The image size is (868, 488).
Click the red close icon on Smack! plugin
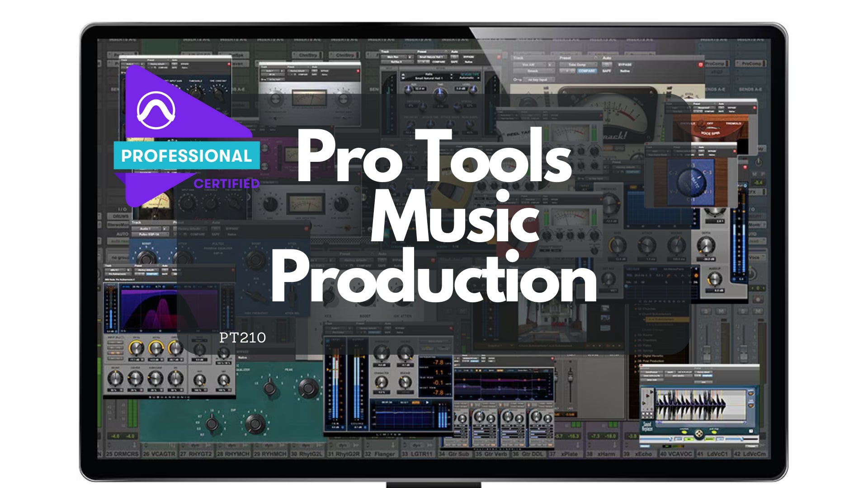click(701, 65)
